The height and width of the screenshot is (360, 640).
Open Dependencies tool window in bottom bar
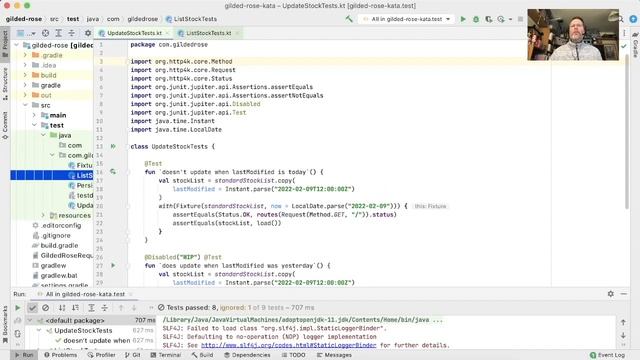247,355
